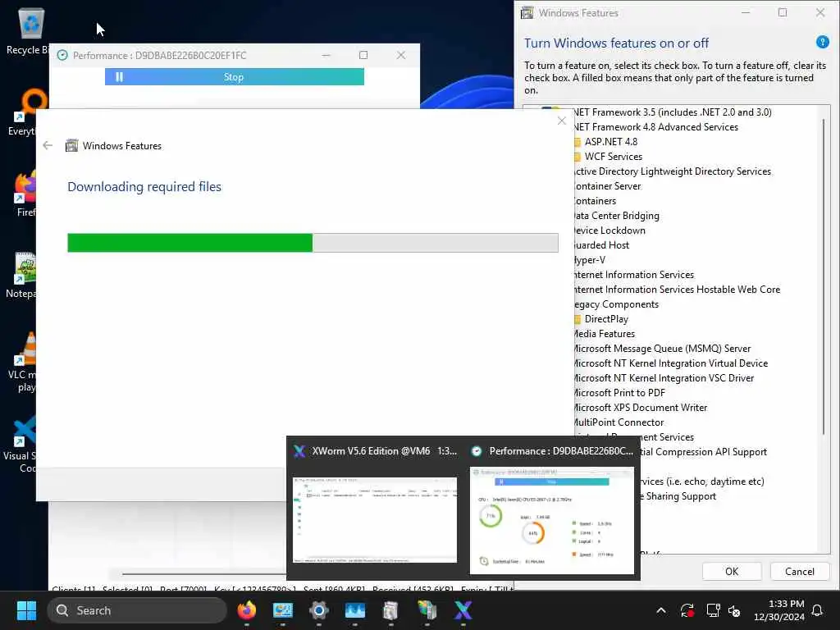
Task: Select the ASP.NET 4.8 feature
Action: [610, 141]
